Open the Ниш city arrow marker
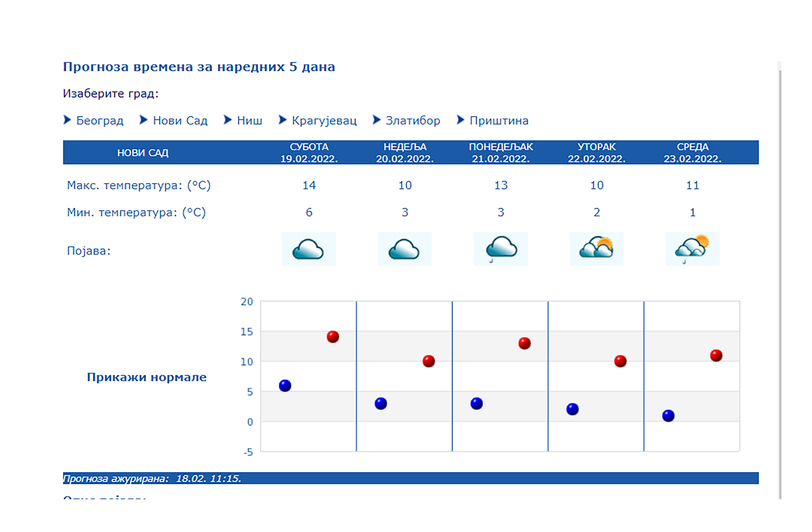The image size is (812, 532). 227,120
